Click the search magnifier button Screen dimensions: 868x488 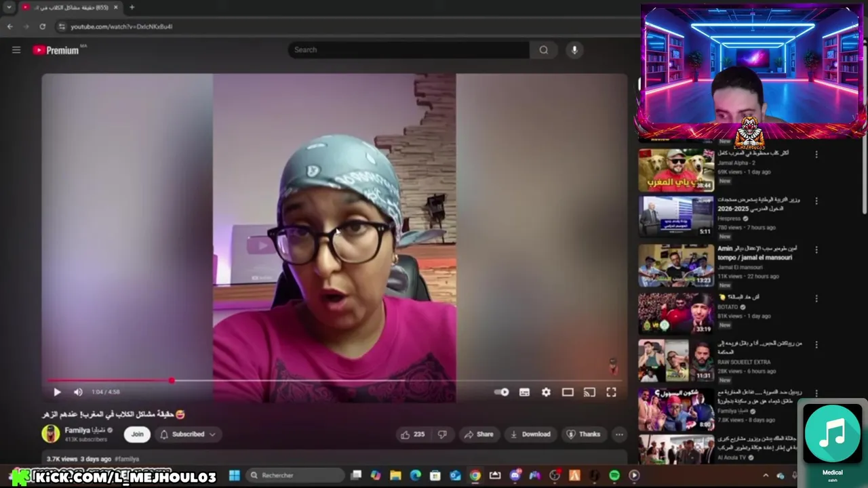tap(543, 49)
